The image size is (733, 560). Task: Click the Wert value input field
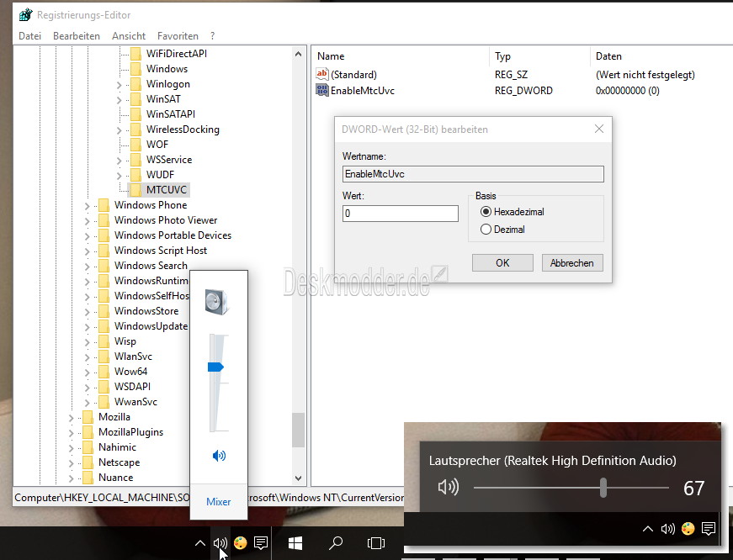tap(400, 214)
